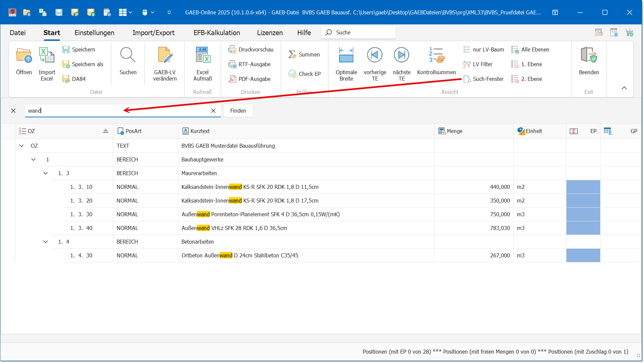
Task: Open the Einstellungen tab
Action: pyautogui.click(x=94, y=33)
